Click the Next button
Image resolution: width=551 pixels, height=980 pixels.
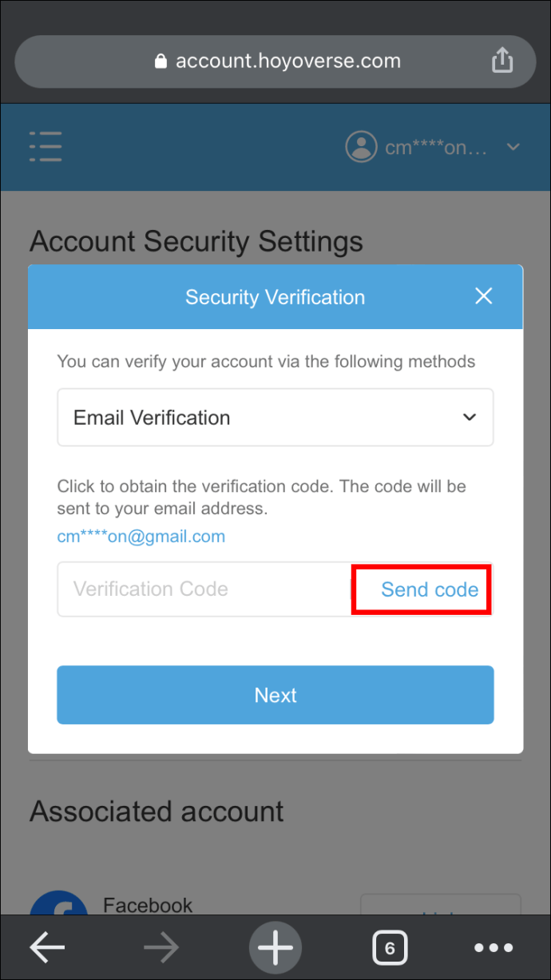pos(275,695)
